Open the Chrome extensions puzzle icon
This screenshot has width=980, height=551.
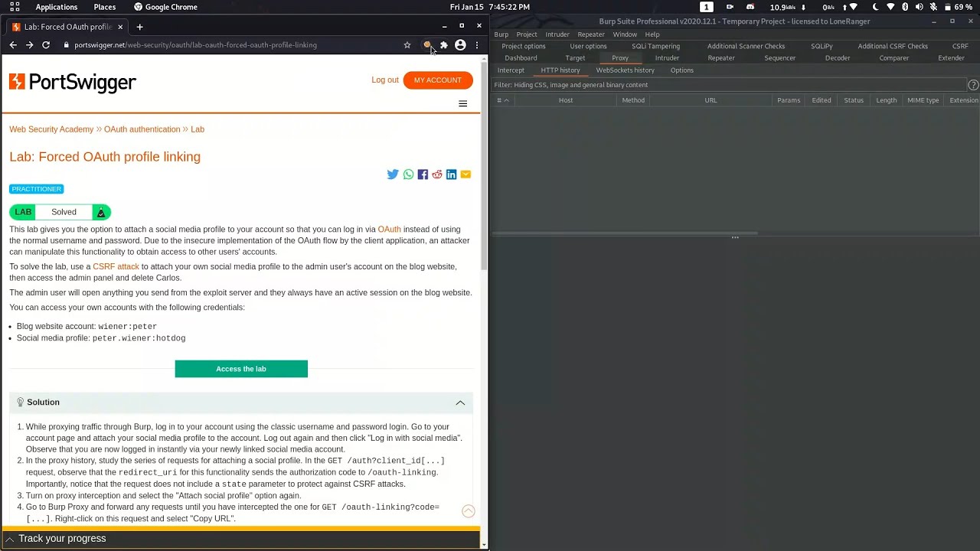click(x=444, y=45)
